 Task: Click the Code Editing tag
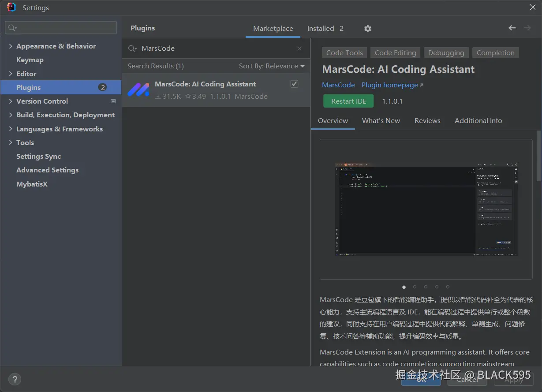coord(396,53)
